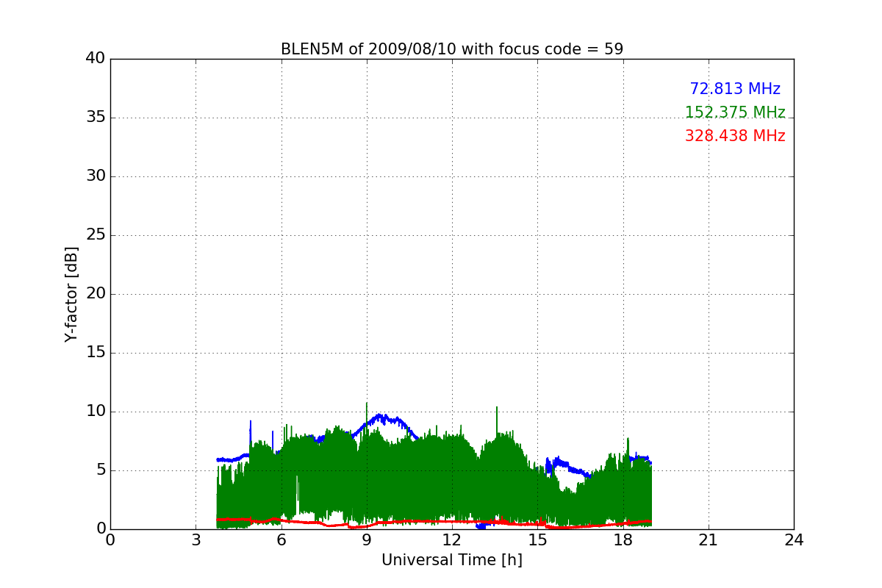882x588 pixels.
Task: Click the y-axis tick label 20
Action: tap(95, 294)
